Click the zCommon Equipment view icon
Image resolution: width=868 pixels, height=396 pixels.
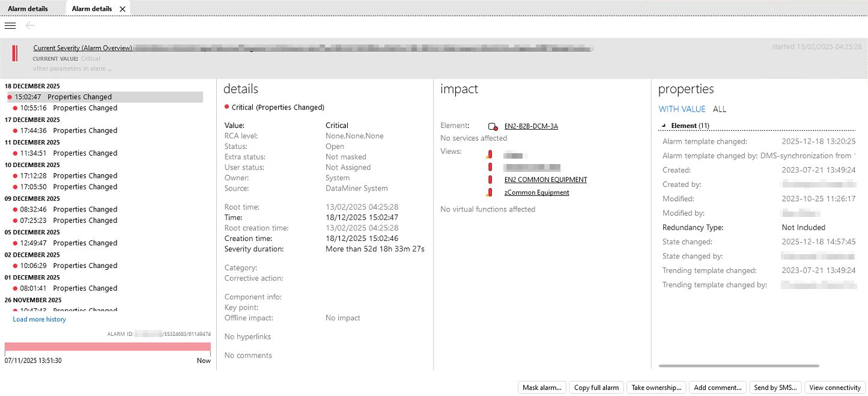(490, 193)
